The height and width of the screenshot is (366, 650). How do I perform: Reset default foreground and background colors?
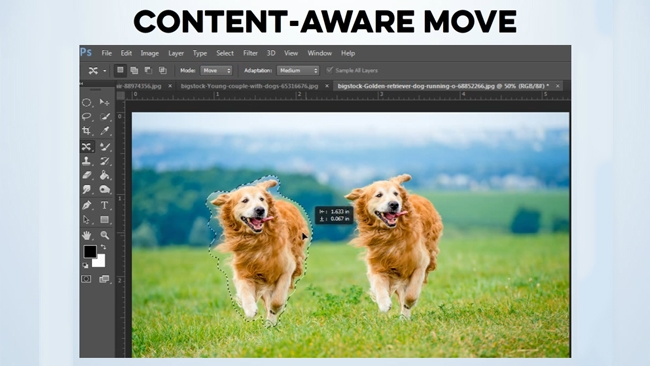[x=85, y=265]
